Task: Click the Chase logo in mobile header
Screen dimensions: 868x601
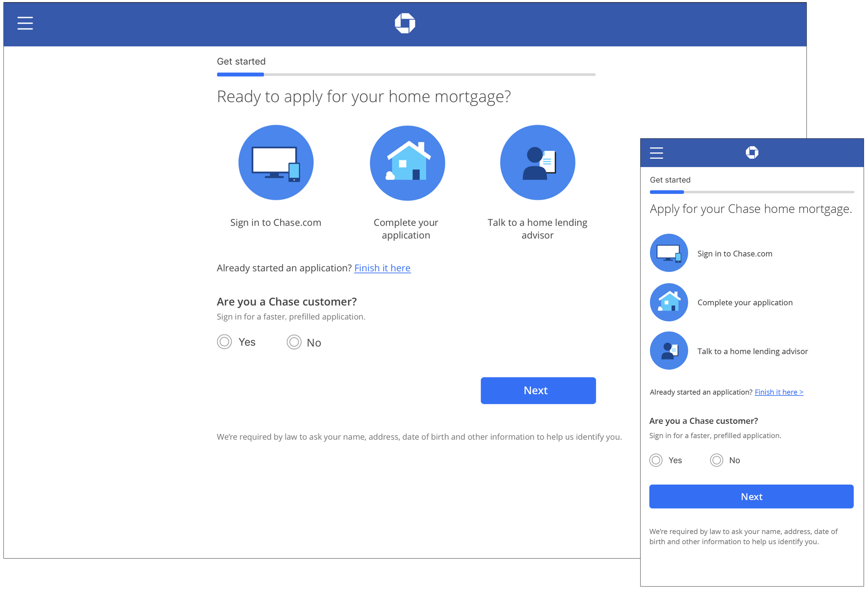Action: click(752, 152)
